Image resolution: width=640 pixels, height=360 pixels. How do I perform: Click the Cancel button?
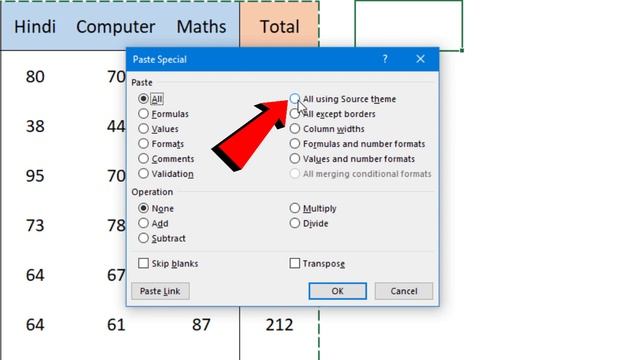point(404,291)
